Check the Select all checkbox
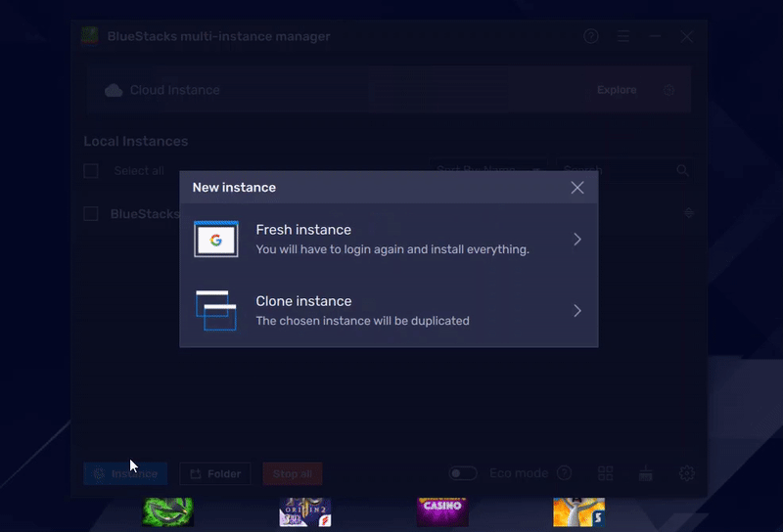 (91, 171)
